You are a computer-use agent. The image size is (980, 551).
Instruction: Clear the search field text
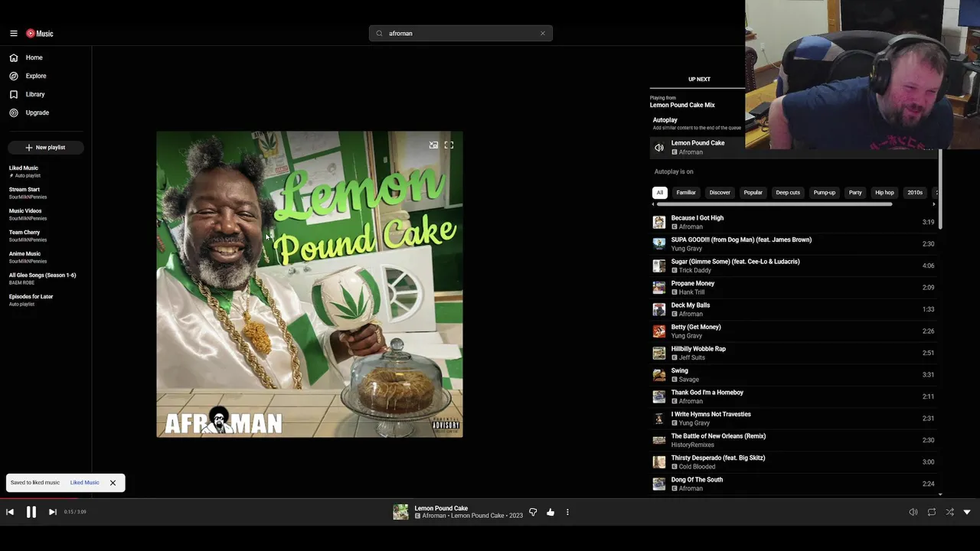543,34
